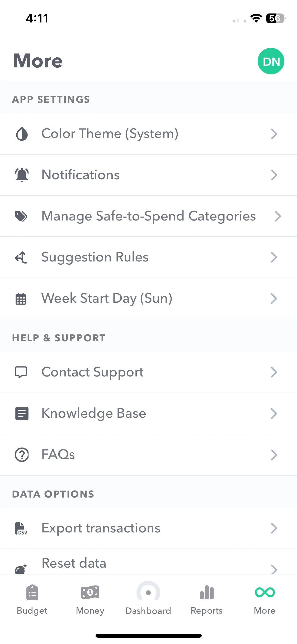Tap the Color Theme droplet icon
The height and width of the screenshot is (644, 297).
[x=22, y=134]
